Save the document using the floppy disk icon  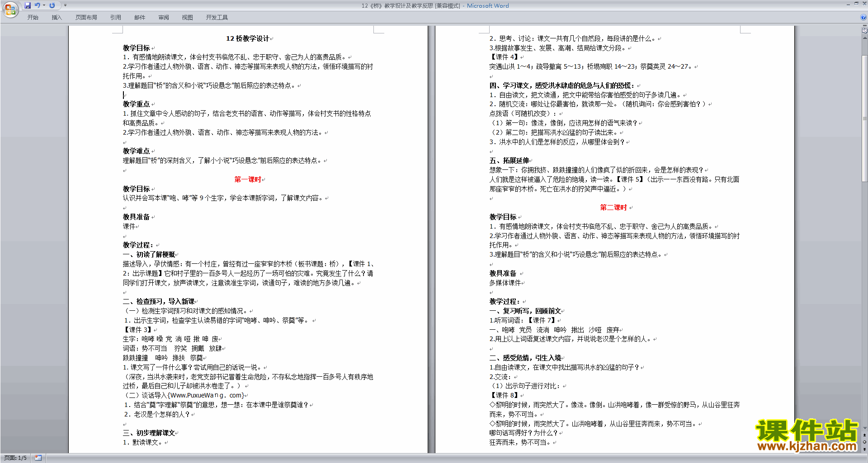point(28,5)
